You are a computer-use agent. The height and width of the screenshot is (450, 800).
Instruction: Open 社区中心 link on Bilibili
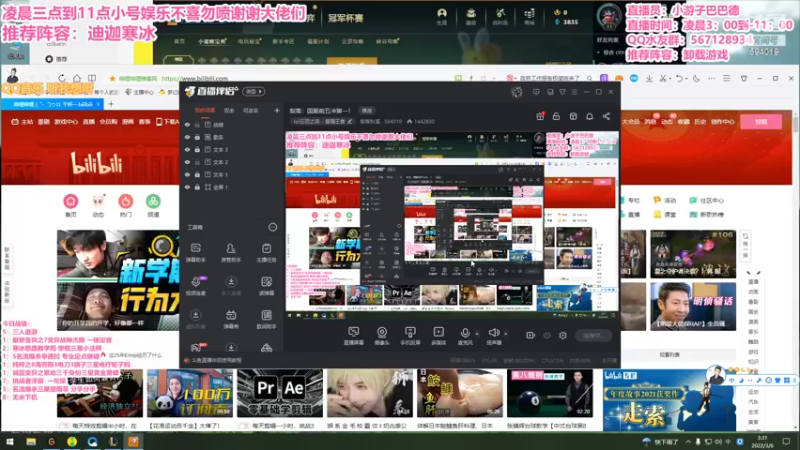click(707, 201)
